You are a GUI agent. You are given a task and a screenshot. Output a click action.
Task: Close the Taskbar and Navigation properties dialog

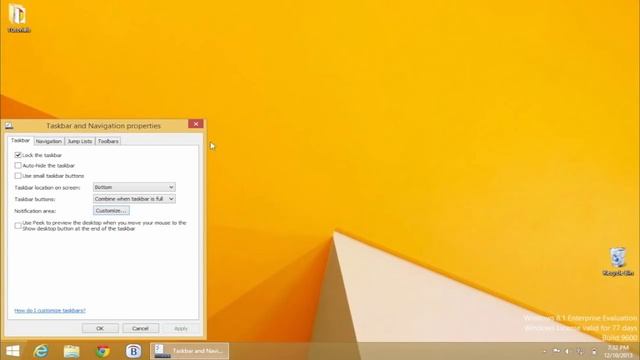tap(196, 124)
